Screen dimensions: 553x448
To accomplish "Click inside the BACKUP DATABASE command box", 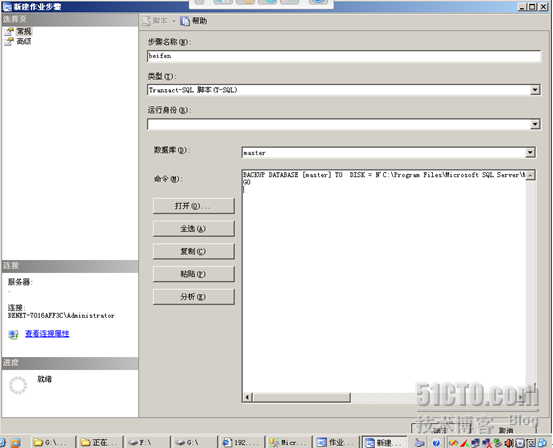I will coord(384,282).
